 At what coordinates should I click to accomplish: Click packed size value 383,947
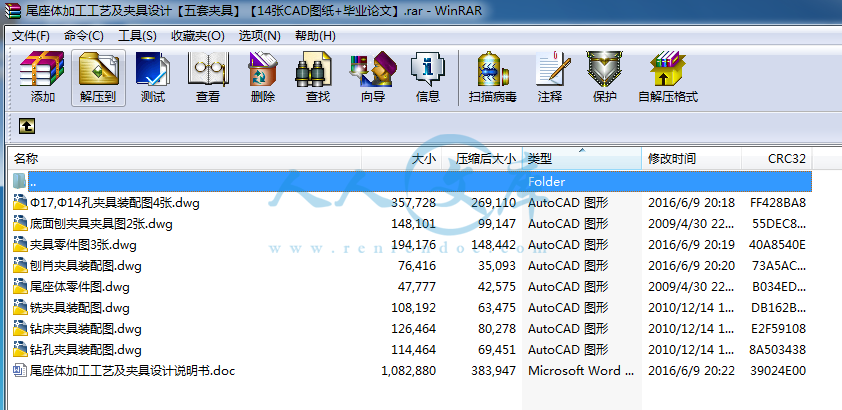tap(493, 371)
